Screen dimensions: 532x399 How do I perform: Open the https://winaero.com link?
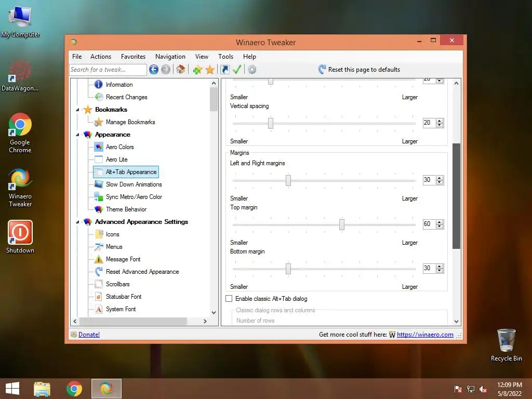point(425,335)
